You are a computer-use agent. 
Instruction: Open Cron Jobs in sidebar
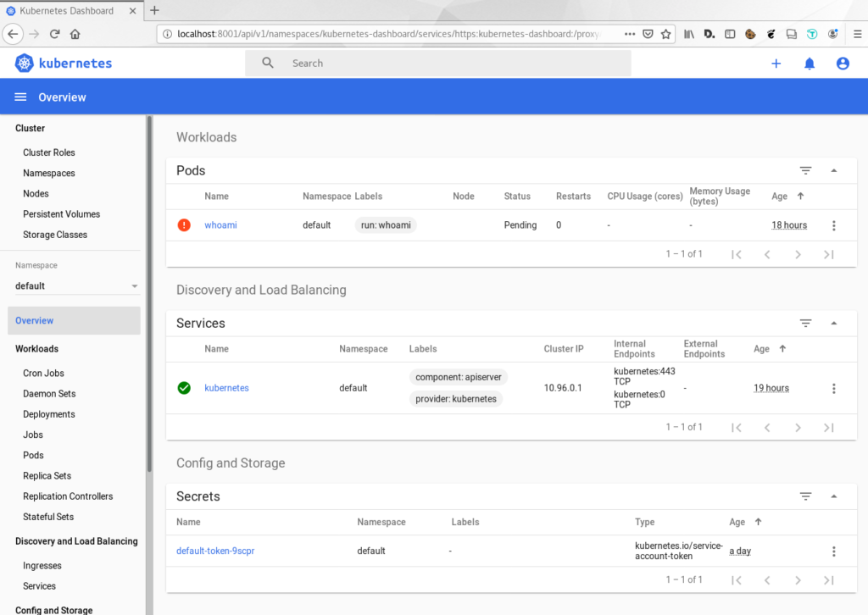[x=43, y=374]
